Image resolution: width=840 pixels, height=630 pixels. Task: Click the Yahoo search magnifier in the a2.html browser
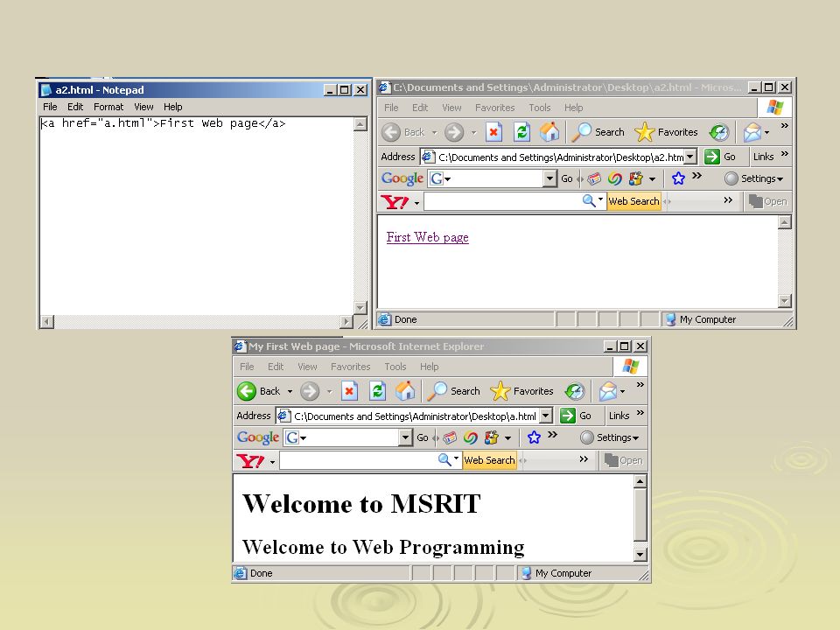pyautogui.click(x=589, y=201)
